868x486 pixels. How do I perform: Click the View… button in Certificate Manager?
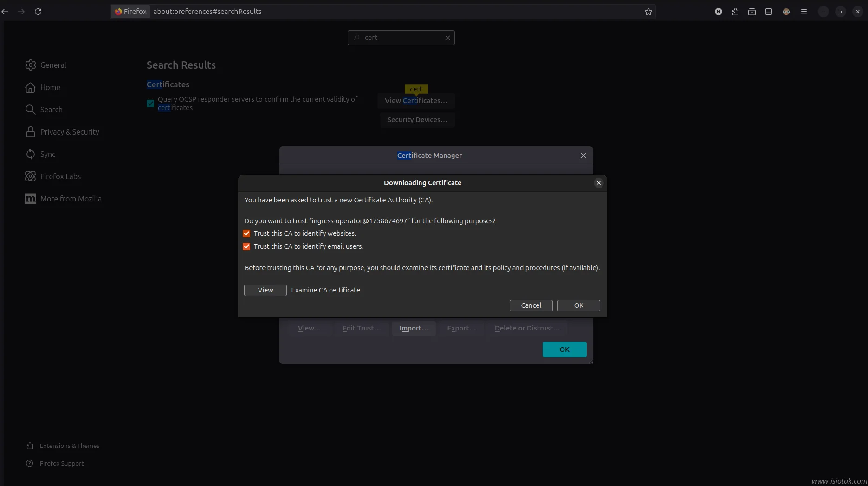coord(309,328)
